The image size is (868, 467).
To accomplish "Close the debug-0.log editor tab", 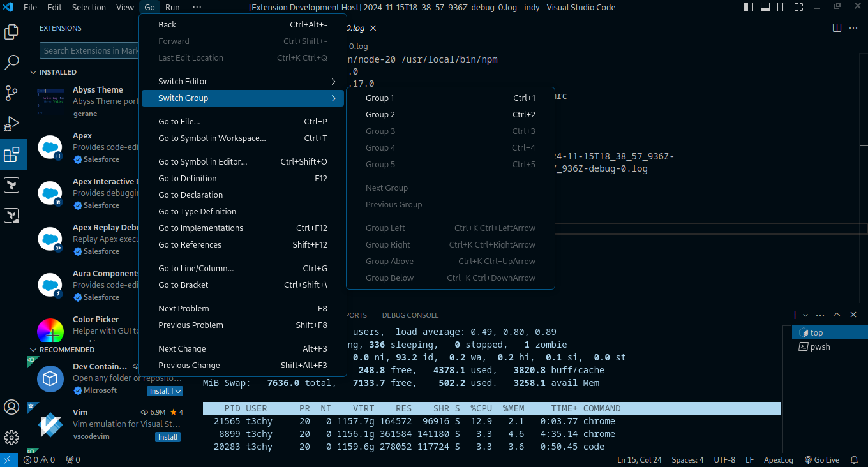I will coord(373,28).
